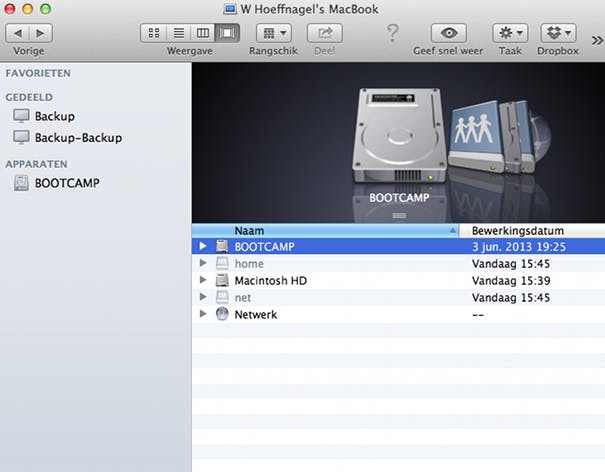
Task: Click the BOOTCAMP drive icon in list
Action: tap(222, 246)
